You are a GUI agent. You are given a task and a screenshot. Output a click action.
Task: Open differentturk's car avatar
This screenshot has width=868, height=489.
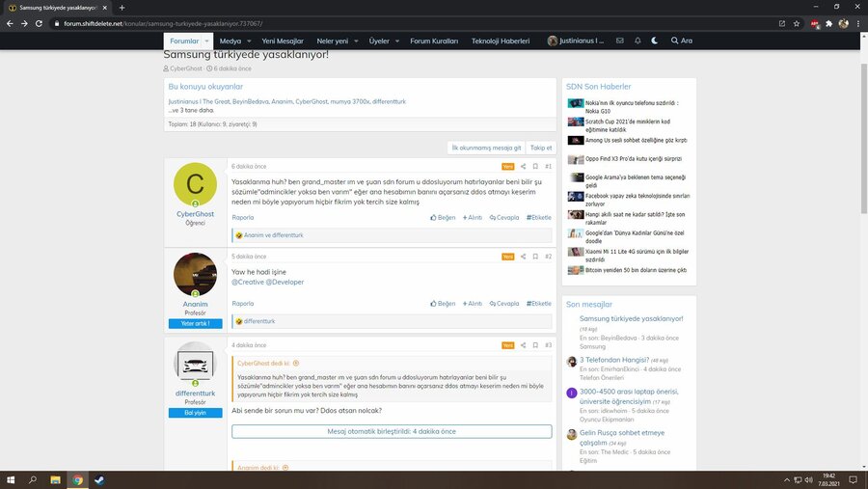tap(195, 364)
